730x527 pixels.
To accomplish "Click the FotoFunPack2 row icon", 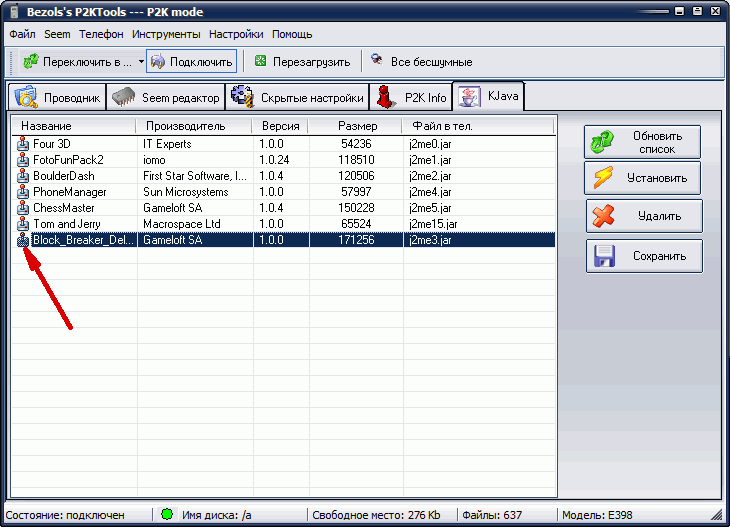I will point(22,160).
